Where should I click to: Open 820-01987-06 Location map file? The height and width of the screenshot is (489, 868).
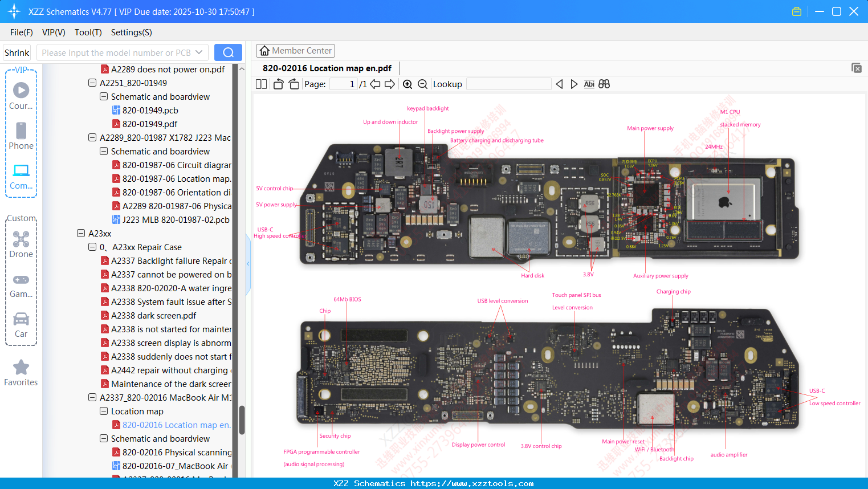(172, 178)
